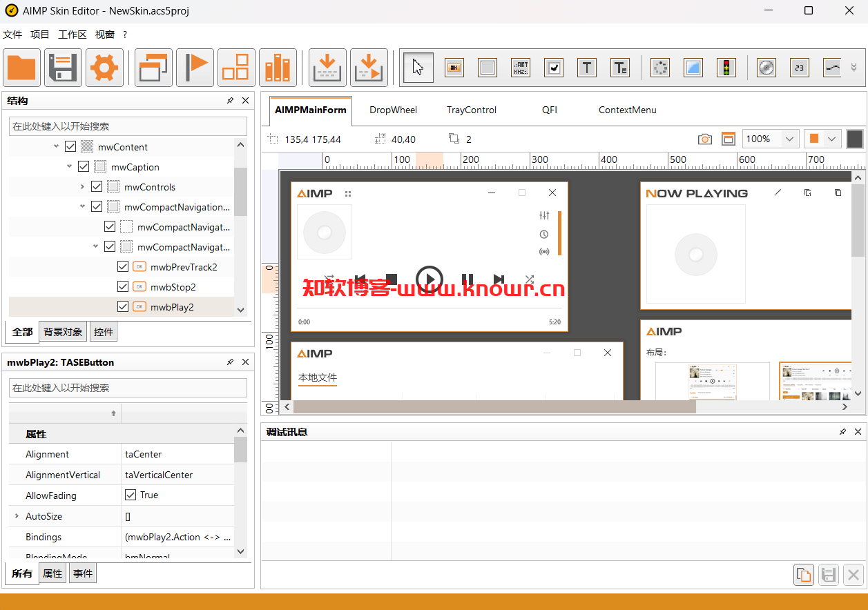The width and height of the screenshot is (868, 610).
Task: Open settings via the orange gear icon
Action: pos(104,68)
